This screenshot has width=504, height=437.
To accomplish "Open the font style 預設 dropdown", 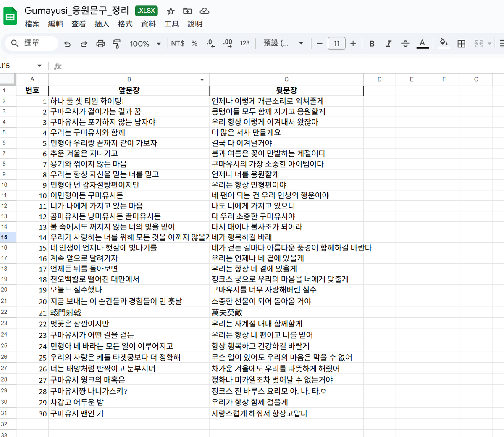I will [283, 43].
